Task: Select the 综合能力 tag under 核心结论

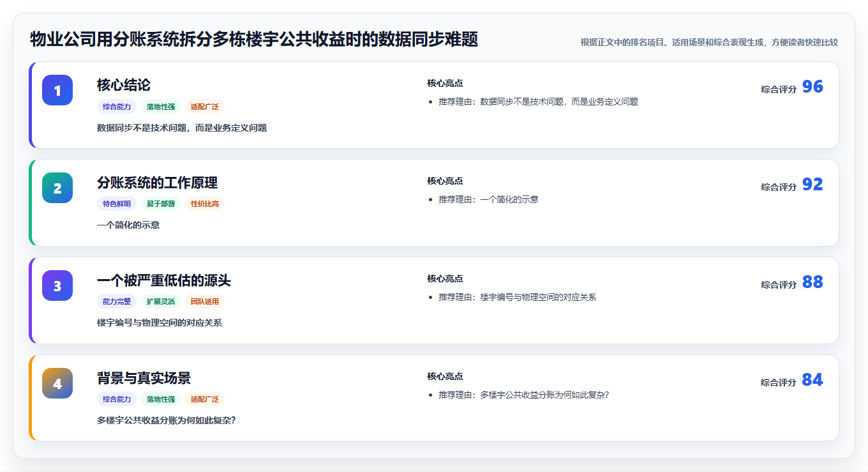Action: click(x=117, y=107)
